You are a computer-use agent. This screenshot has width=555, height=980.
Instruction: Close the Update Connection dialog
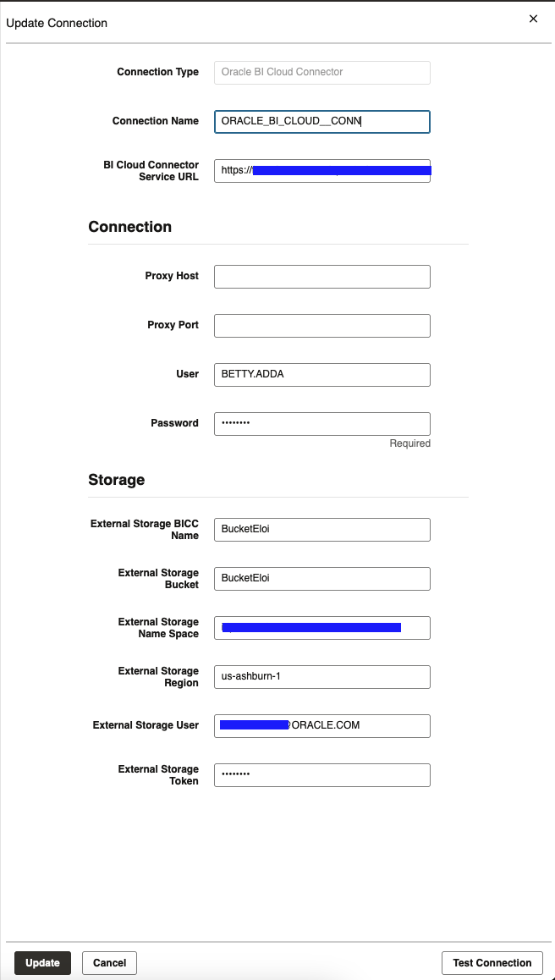tap(533, 18)
